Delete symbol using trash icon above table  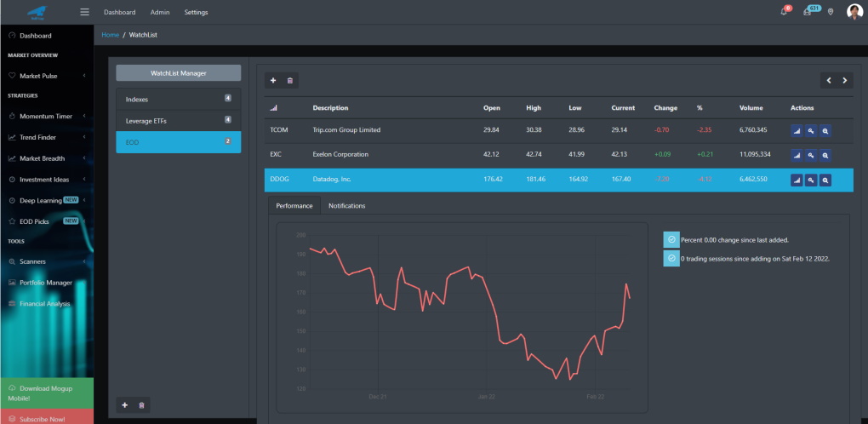tap(290, 81)
